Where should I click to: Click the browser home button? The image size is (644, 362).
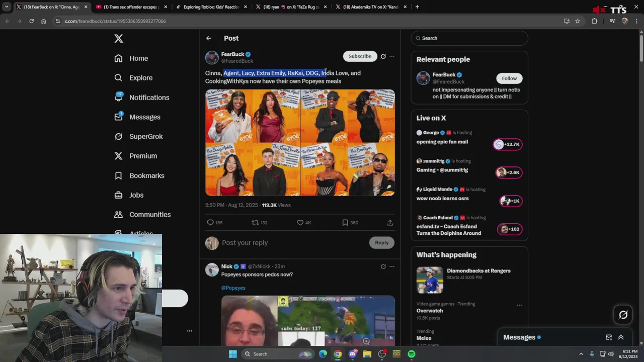[x=43, y=21]
